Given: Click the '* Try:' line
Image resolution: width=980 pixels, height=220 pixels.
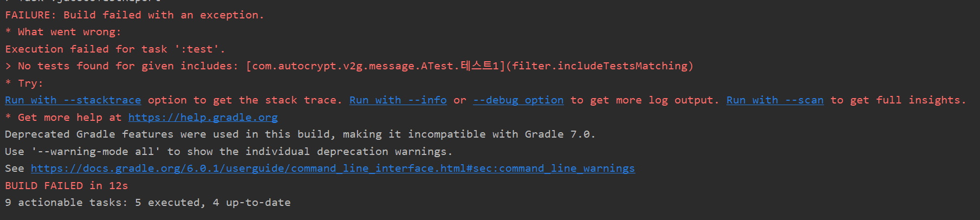Looking at the screenshot, I should (24, 83).
